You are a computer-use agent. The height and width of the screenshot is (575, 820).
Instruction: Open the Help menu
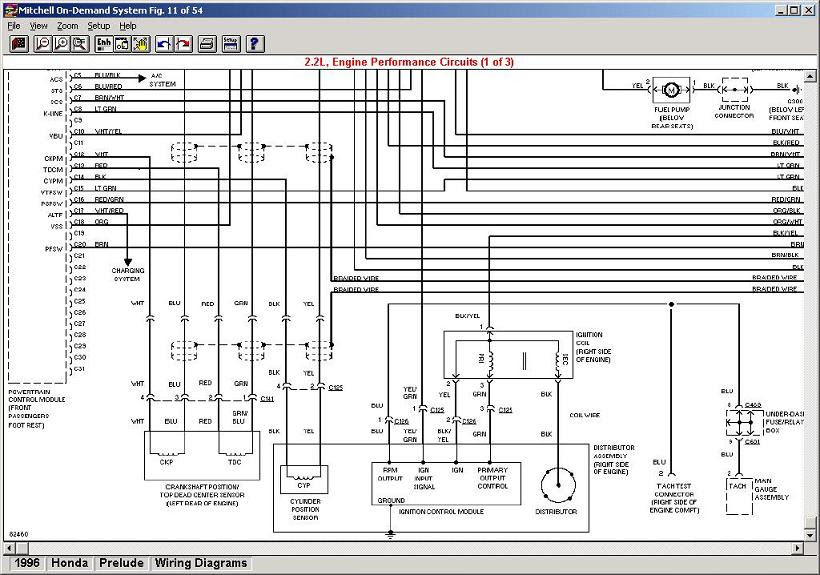click(x=128, y=26)
